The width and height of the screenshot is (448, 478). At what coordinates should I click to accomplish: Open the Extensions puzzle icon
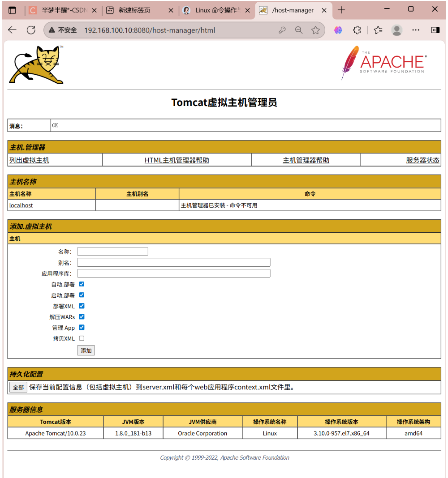[x=357, y=30]
